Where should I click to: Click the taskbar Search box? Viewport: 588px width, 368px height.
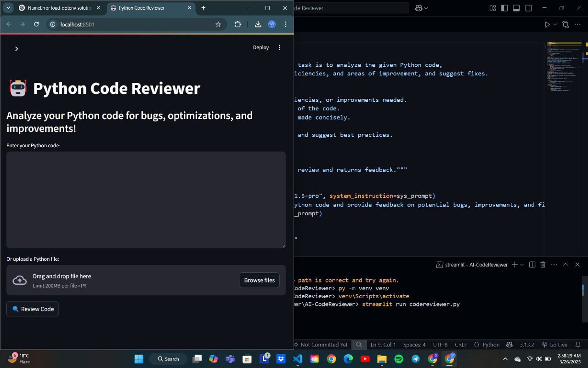coord(169,359)
